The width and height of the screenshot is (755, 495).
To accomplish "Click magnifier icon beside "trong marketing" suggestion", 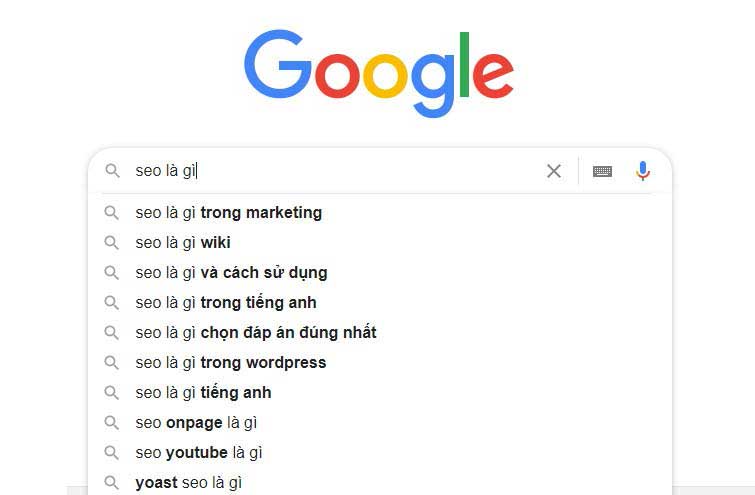I will 113,212.
